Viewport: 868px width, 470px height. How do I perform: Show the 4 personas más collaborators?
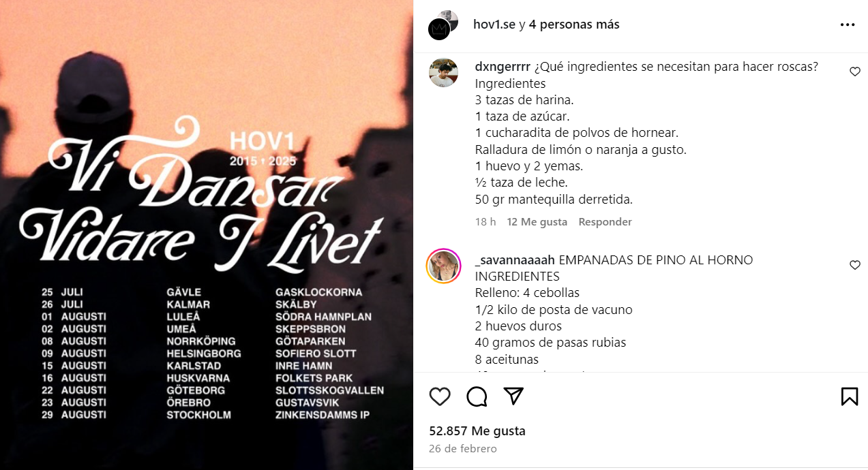pos(574,25)
